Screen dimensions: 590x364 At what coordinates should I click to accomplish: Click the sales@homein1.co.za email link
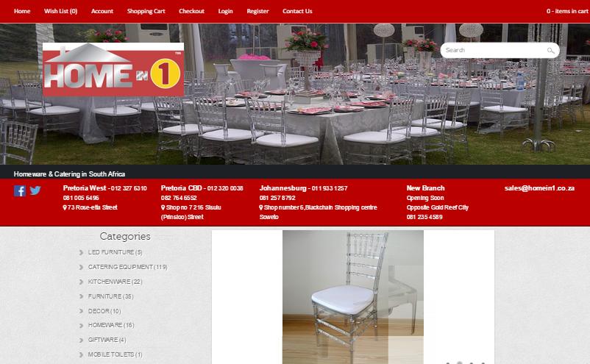point(539,188)
